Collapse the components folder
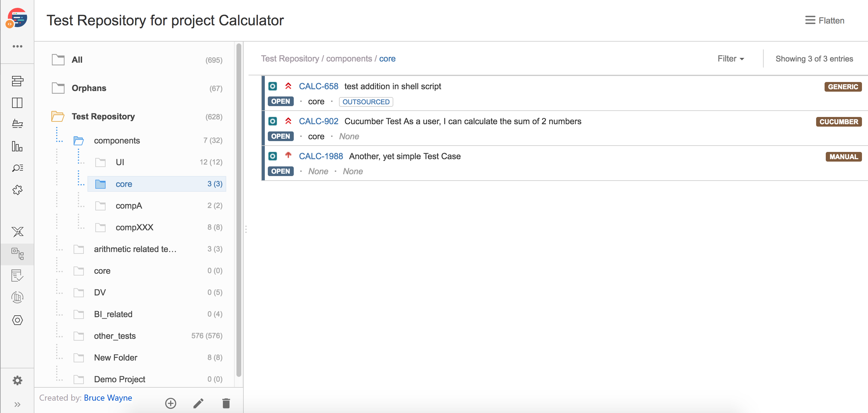This screenshot has width=868, height=413. (78, 140)
